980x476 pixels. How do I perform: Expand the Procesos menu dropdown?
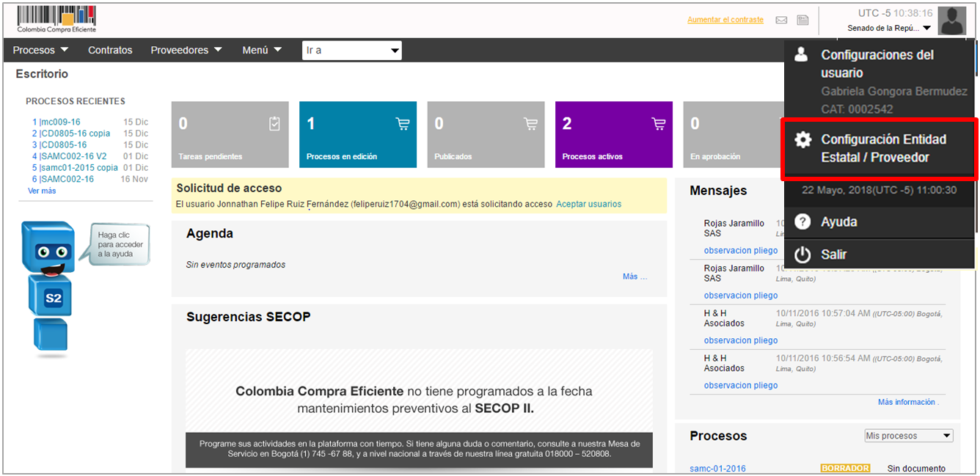(41, 51)
